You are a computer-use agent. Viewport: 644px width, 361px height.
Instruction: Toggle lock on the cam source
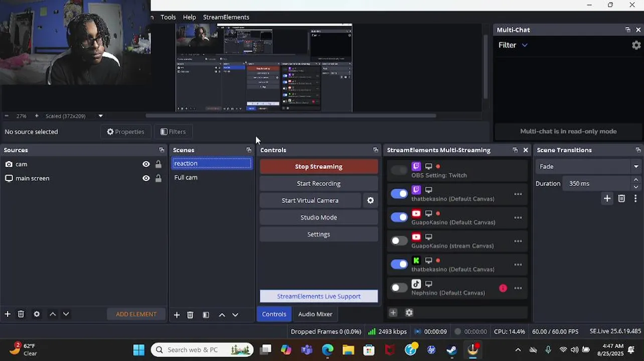158,164
